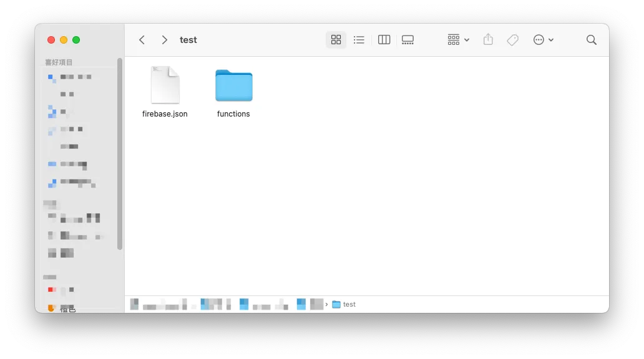Viewport: 644px width, 359px height.
Task: Click the window title "test"
Action: coord(188,40)
